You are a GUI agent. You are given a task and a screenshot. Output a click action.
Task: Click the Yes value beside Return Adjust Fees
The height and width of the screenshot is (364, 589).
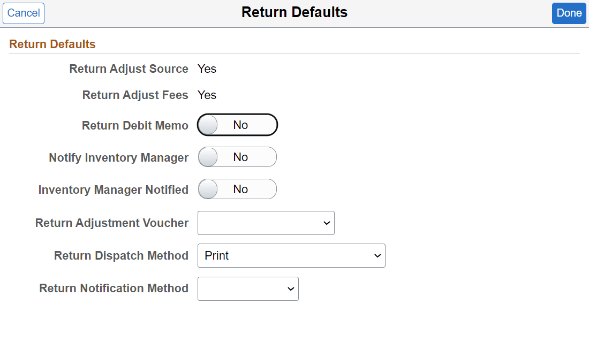click(x=207, y=95)
